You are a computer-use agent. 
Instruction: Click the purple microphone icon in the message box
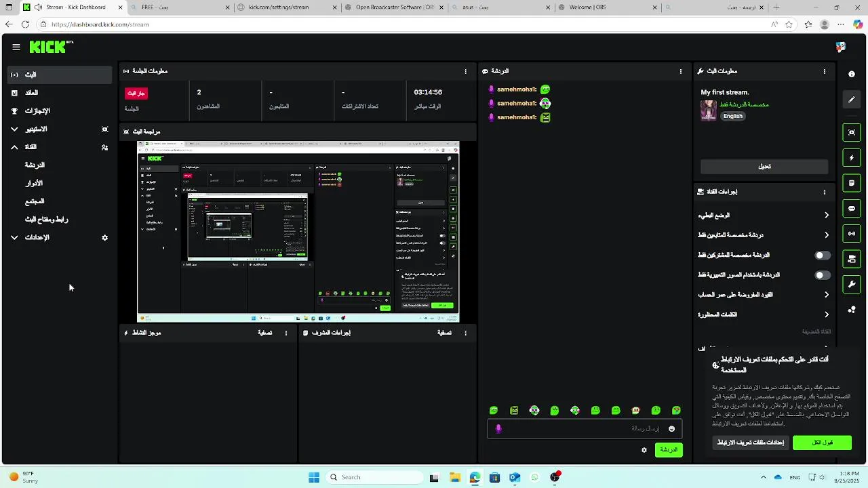coord(498,428)
